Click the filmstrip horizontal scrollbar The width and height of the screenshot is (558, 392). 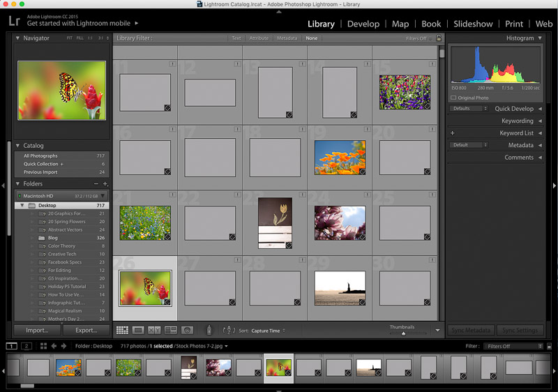pos(27,386)
